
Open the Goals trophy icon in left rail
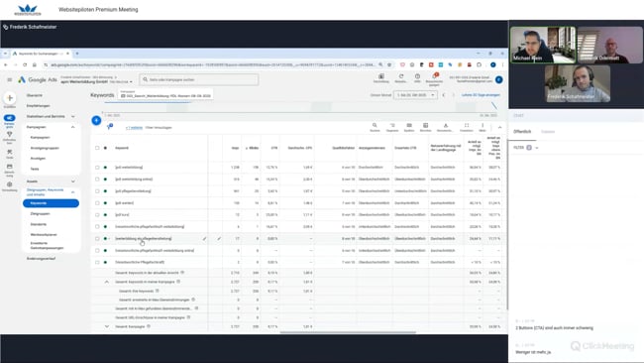pyautogui.click(x=10, y=135)
